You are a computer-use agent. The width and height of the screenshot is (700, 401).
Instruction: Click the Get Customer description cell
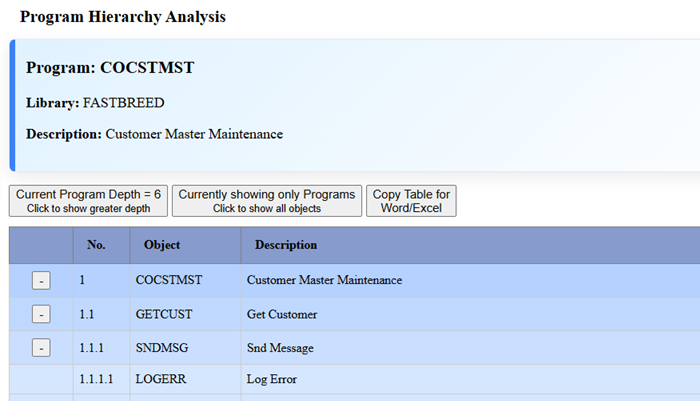(x=282, y=315)
